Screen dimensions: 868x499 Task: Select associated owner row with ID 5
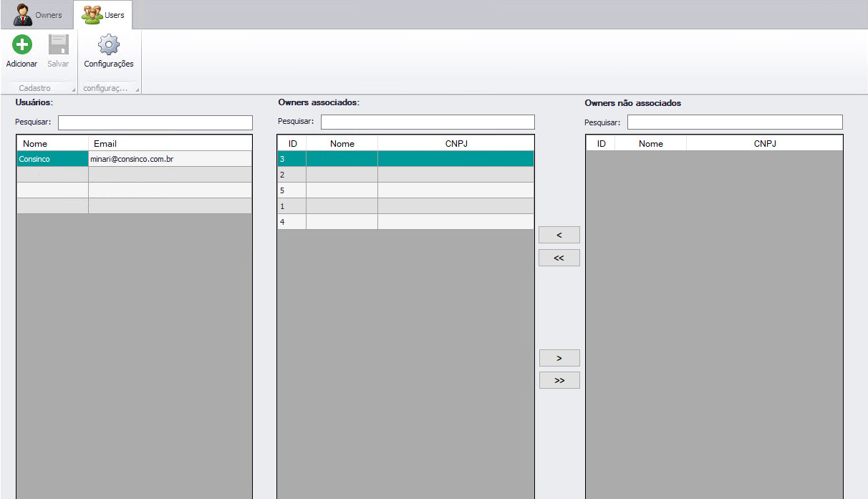(405, 190)
